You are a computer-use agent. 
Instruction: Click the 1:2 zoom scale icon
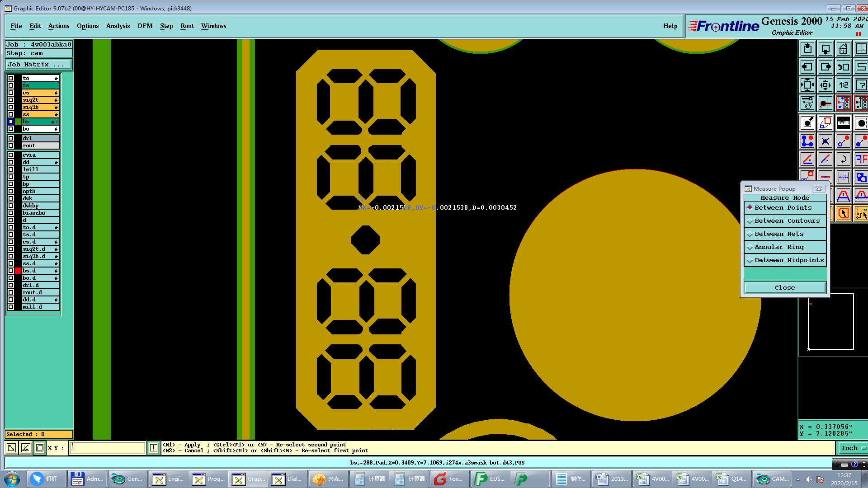[843, 85]
